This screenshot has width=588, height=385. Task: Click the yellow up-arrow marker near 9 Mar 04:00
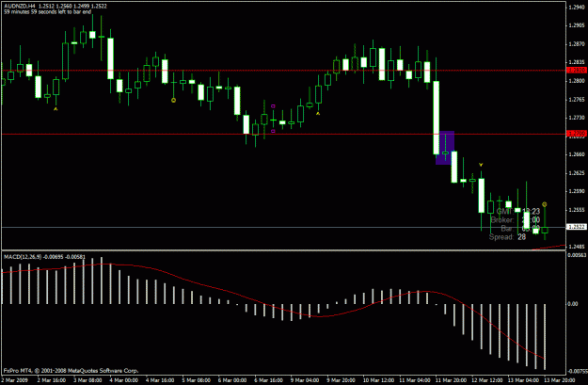tap(318, 113)
